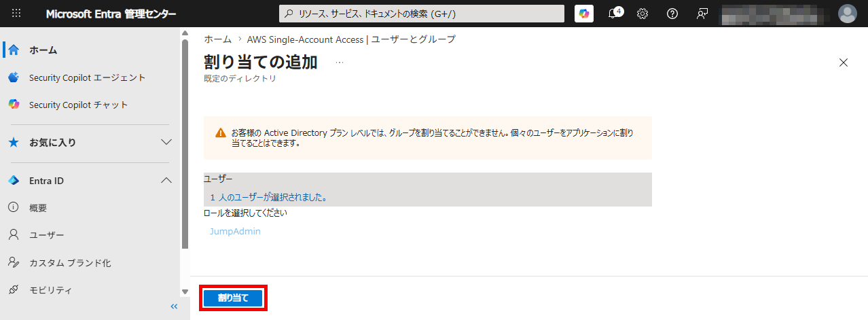Click the カスタム ブランド化 icon
The width and height of the screenshot is (868, 320).
coord(13,262)
